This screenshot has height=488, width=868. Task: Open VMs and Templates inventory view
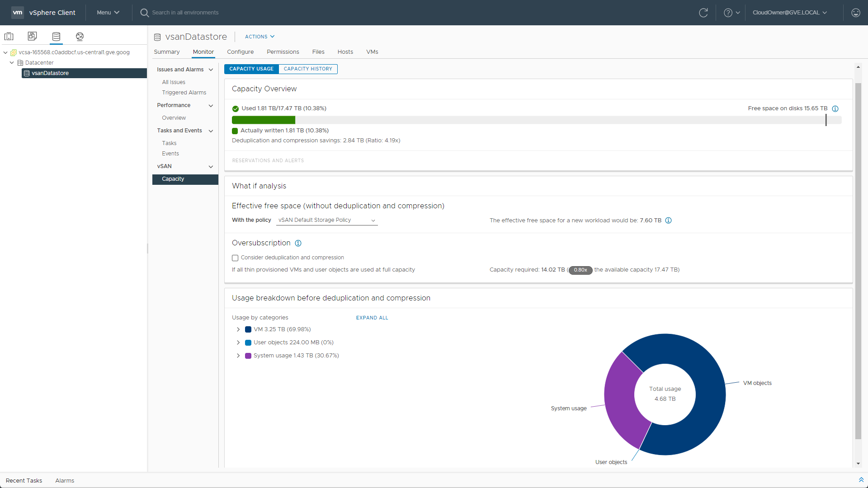coord(32,36)
